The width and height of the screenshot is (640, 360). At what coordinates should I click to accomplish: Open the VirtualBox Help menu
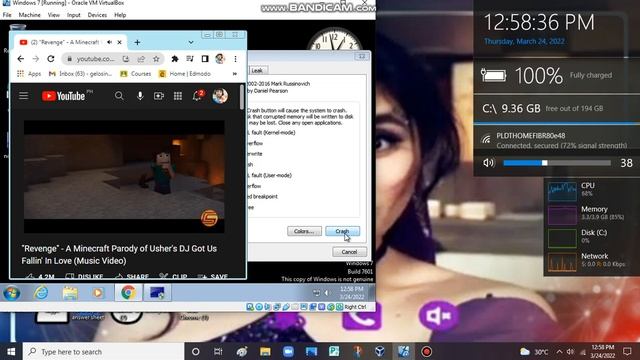click(120, 15)
